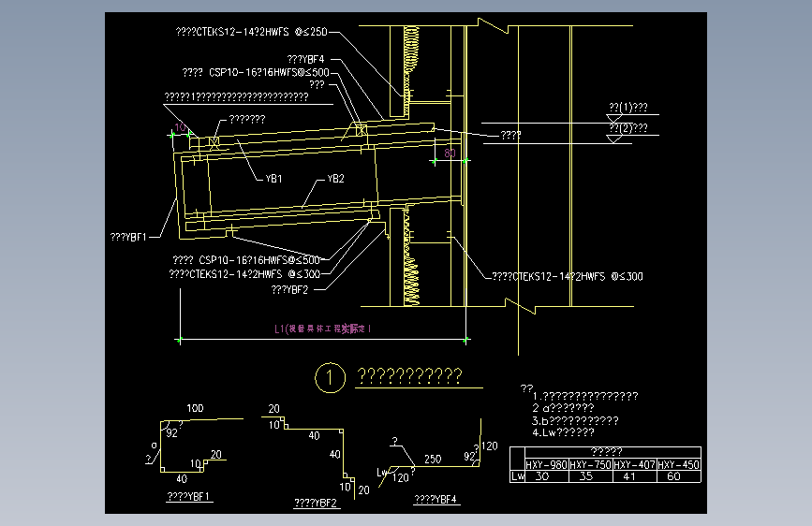Click the underlined ????YBF4 profile title

coord(436,500)
